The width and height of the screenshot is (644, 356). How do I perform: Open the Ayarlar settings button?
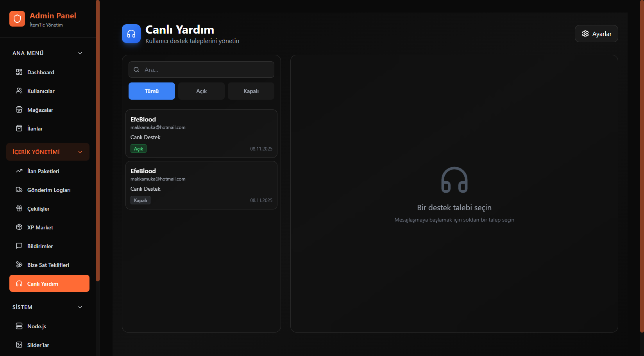pos(596,34)
